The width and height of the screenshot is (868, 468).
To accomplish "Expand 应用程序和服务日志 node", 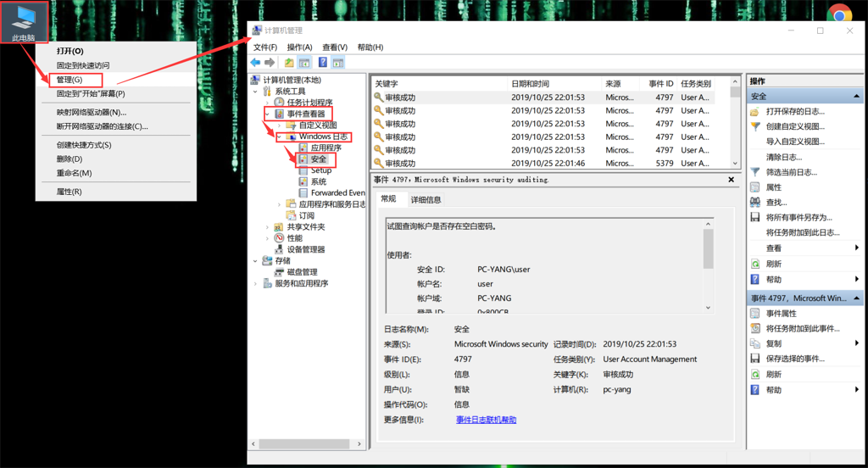I will [x=279, y=204].
